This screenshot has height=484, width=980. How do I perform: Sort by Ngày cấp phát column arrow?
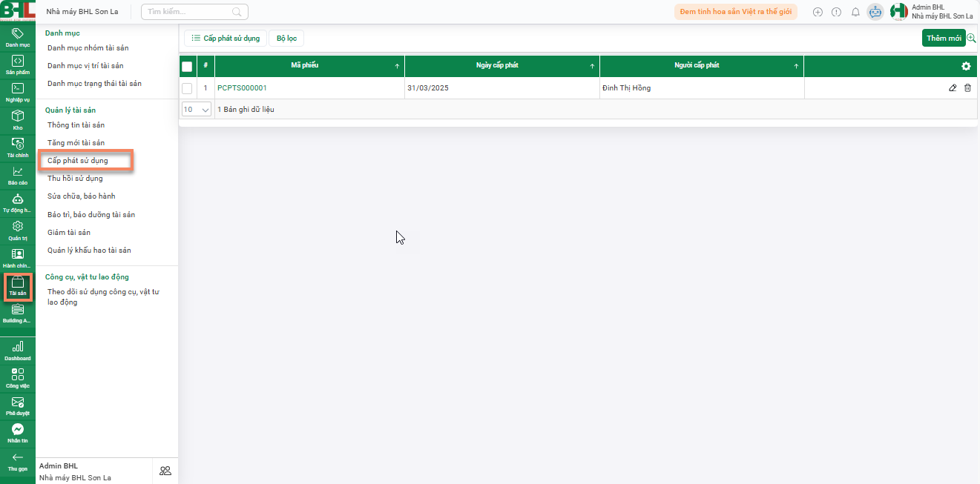pyautogui.click(x=592, y=67)
